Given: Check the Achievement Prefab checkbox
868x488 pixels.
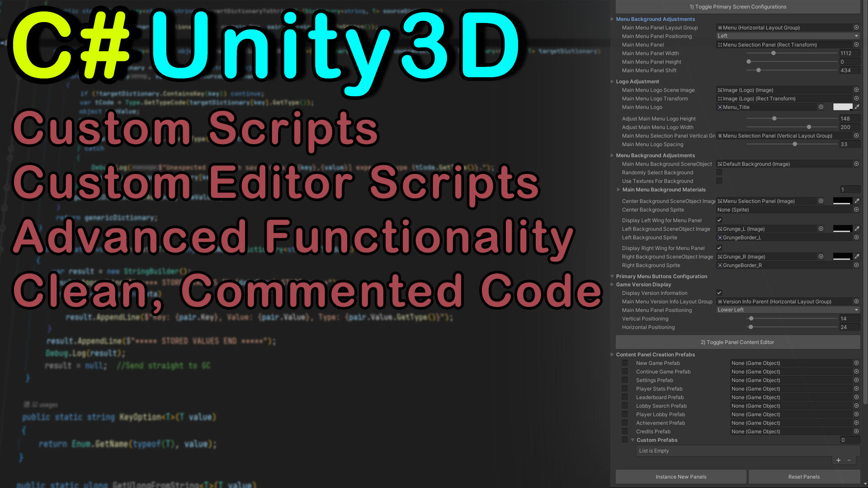Looking at the screenshot, I should [625, 423].
